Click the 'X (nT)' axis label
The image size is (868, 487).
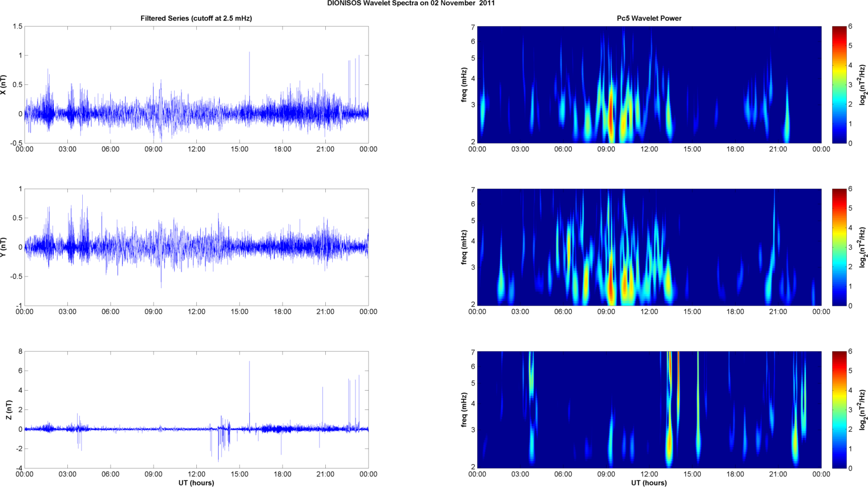(x=3, y=85)
